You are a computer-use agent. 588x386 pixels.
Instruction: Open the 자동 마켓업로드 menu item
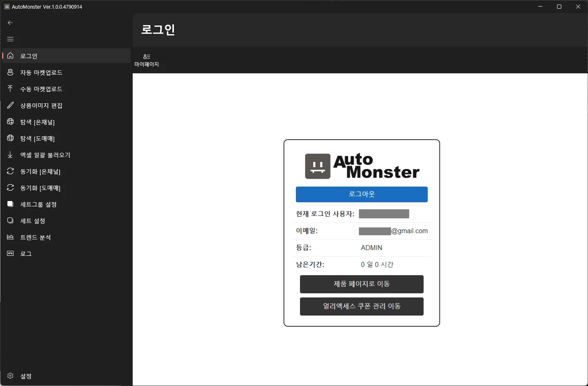click(66, 72)
